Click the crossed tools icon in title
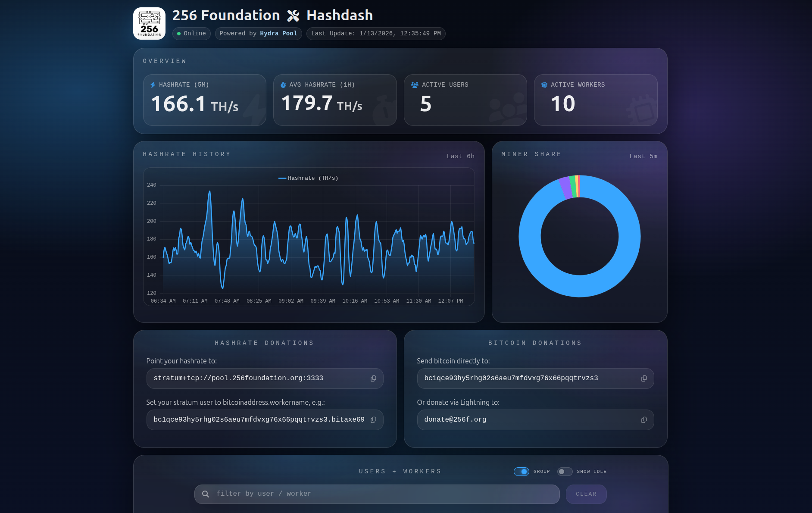Image resolution: width=812 pixels, height=513 pixels. pyautogui.click(x=293, y=16)
